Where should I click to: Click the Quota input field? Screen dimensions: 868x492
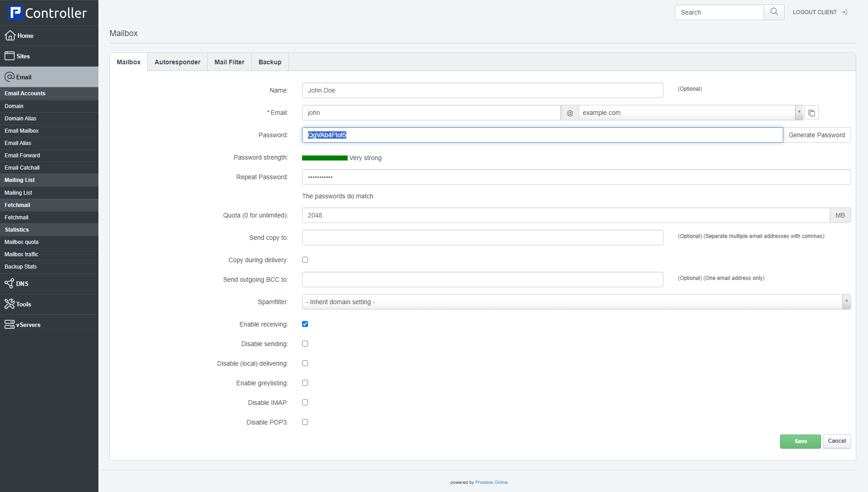[565, 215]
